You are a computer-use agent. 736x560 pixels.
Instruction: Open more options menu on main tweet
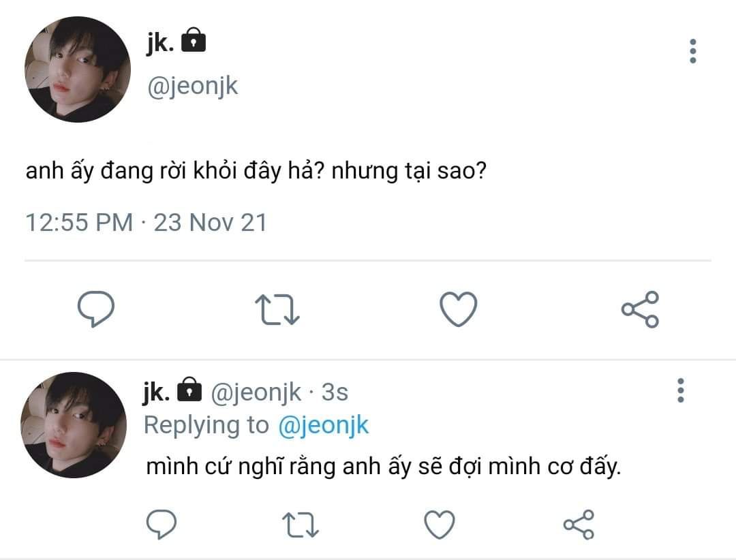(x=693, y=51)
